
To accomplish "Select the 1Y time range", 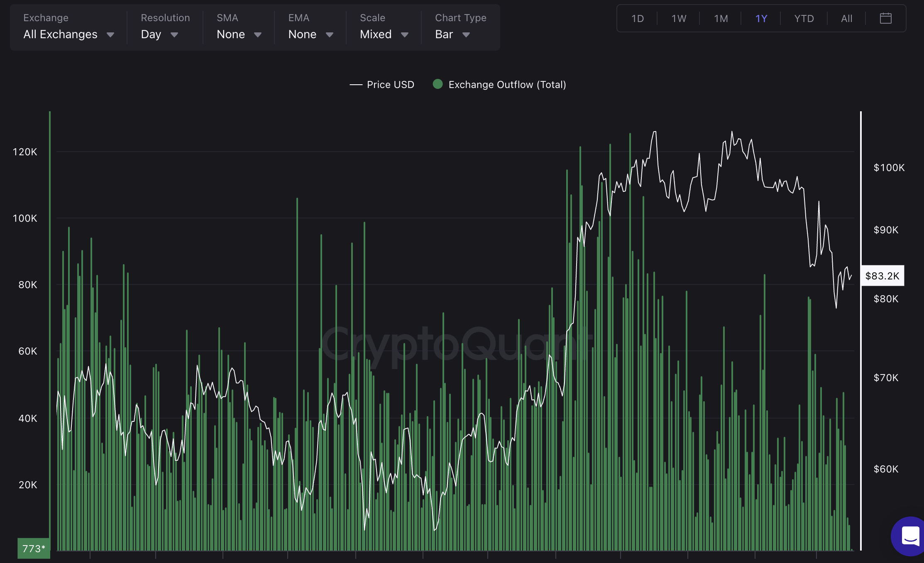I will [761, 19].
